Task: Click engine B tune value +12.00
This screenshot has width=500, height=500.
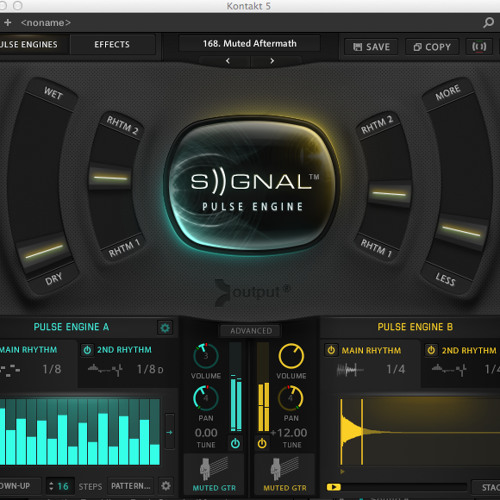Action: click(289, 433)
